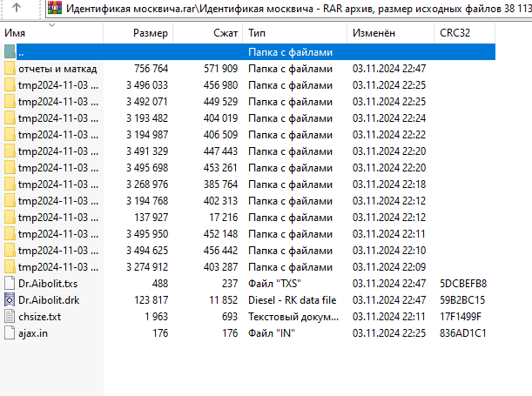Click the folder icon of the 3 495 950 row

pyautogui.click(x=10, y=234)
